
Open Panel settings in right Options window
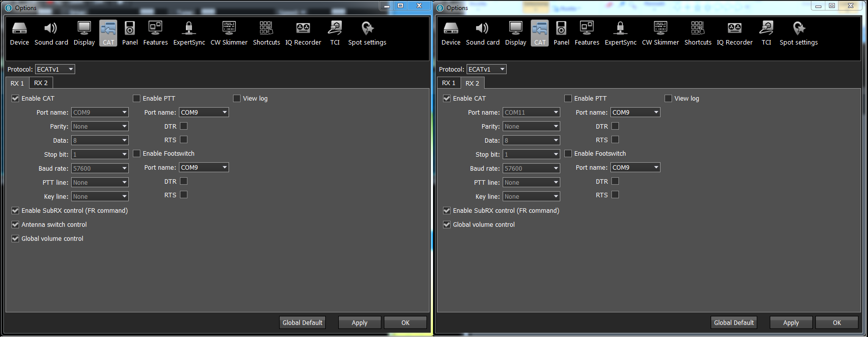point(561,34)
